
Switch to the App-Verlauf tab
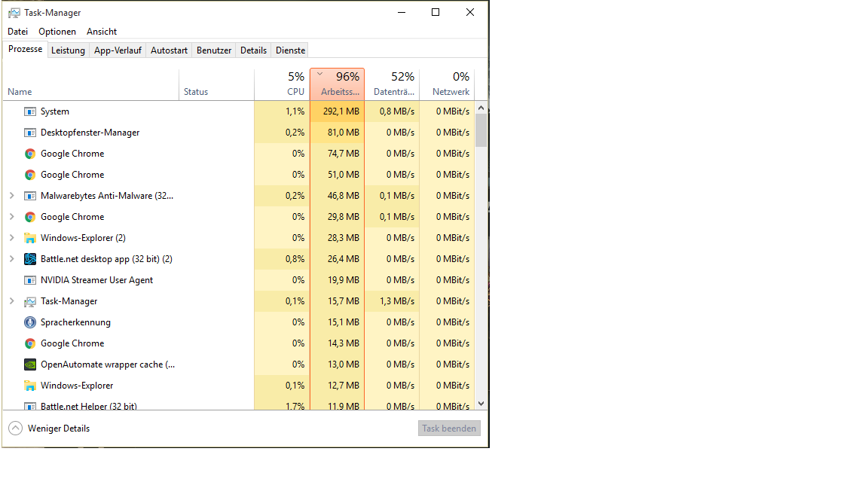click(x=118, y=50)
